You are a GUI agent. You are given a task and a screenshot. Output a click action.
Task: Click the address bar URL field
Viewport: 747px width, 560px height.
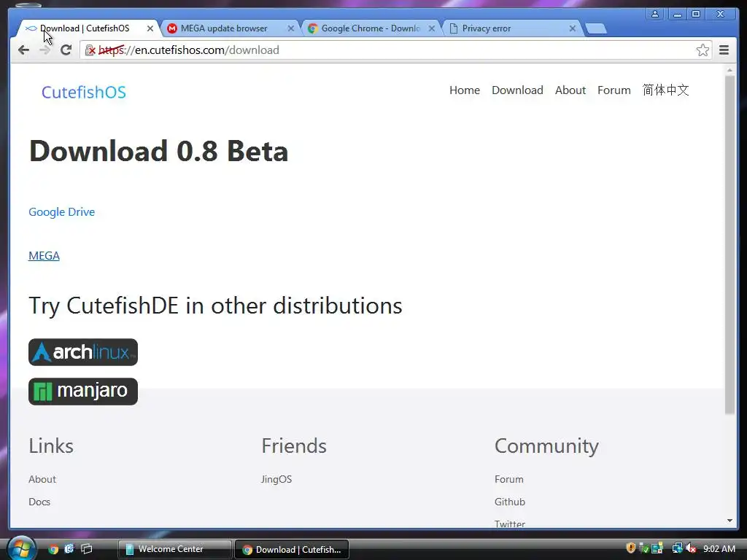pyautogui.click(x=395, y=50)
